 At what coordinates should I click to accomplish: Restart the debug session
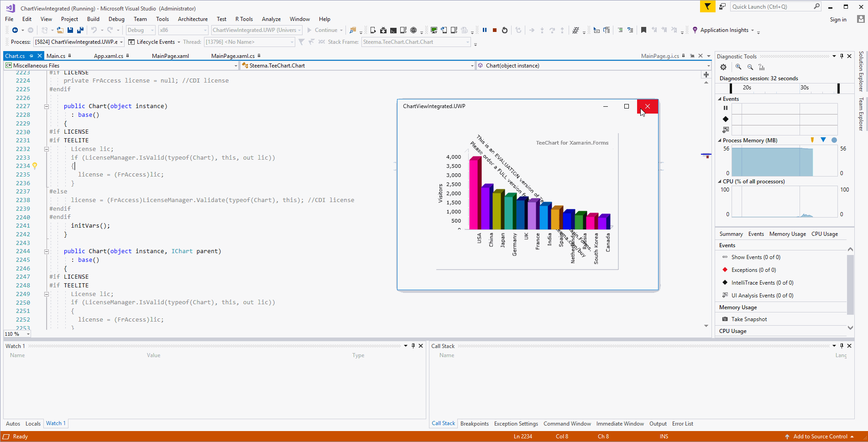[505, 30]
